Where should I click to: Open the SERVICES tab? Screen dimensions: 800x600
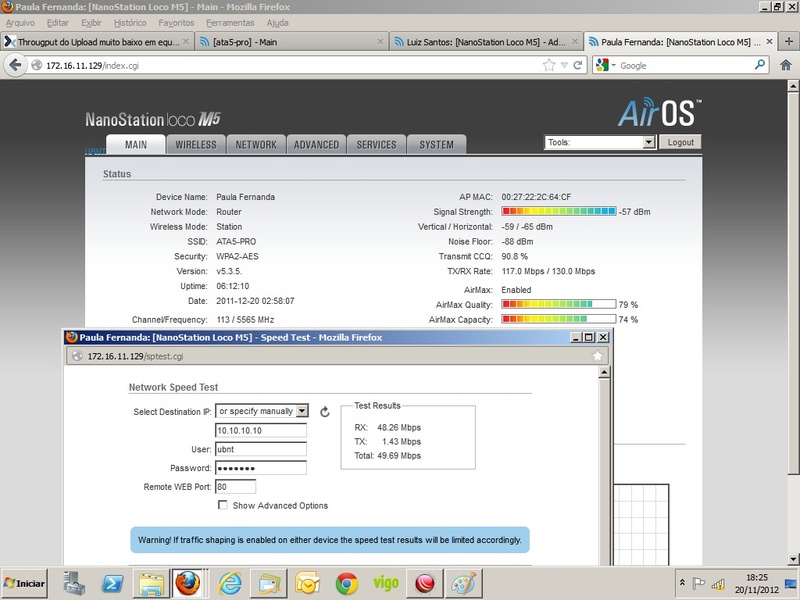pyautogui.click(x=377, y=145)
